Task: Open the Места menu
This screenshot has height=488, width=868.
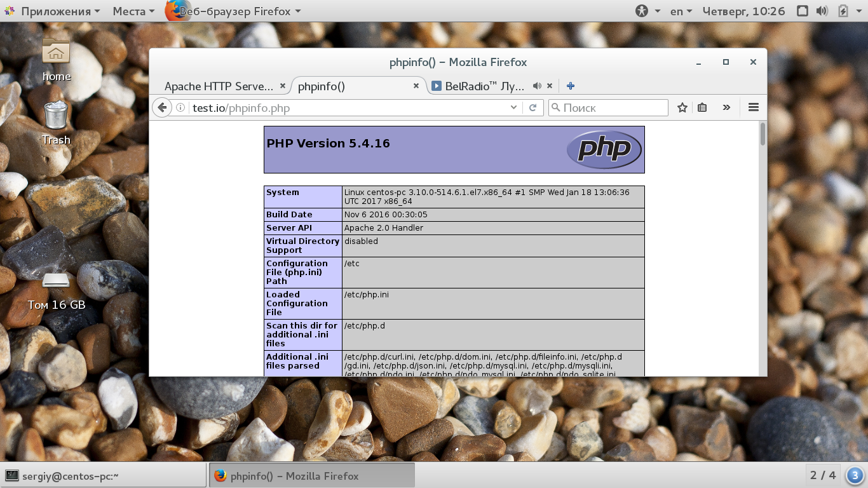Action: coord(133,11)
